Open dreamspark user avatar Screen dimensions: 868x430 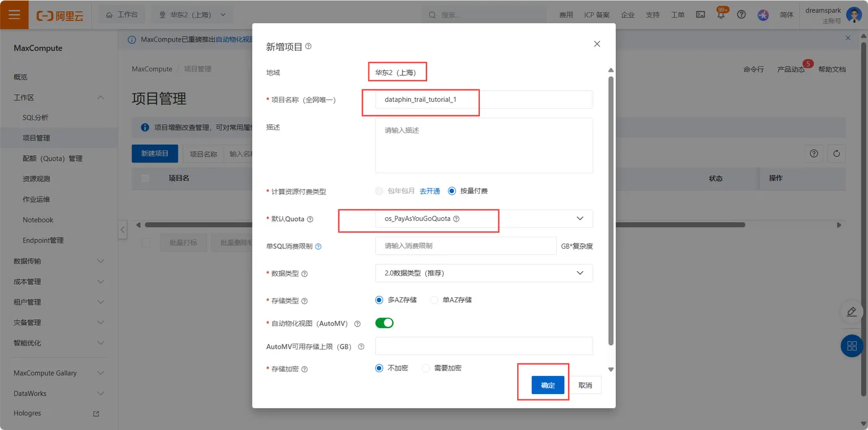click(x=854, y=14)
